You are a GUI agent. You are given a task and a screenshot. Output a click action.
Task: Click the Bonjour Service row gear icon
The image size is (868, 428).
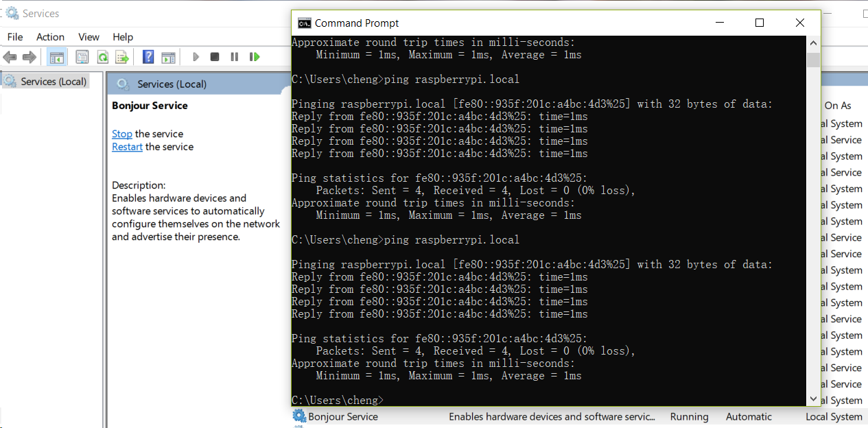click(x=299, y=416)
